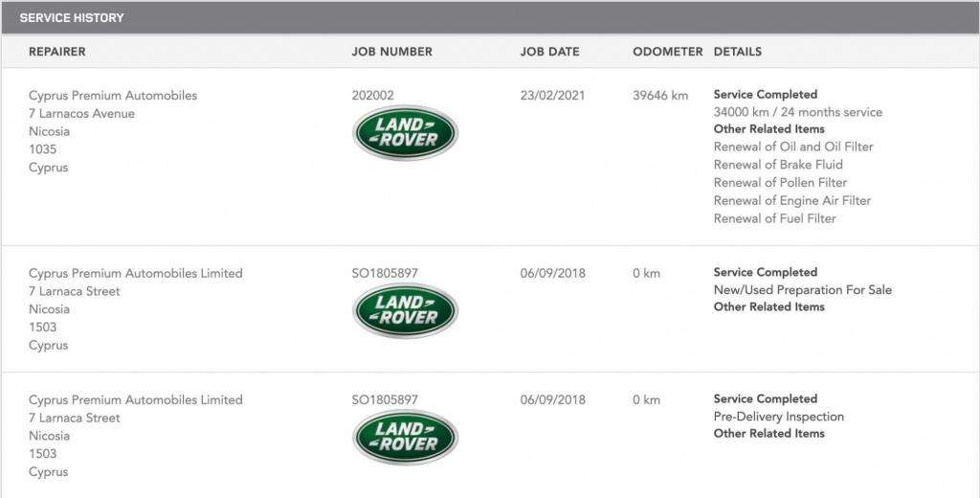Click the 34000 km / 24 months service text
980x498 pixels.
point(798,112)
